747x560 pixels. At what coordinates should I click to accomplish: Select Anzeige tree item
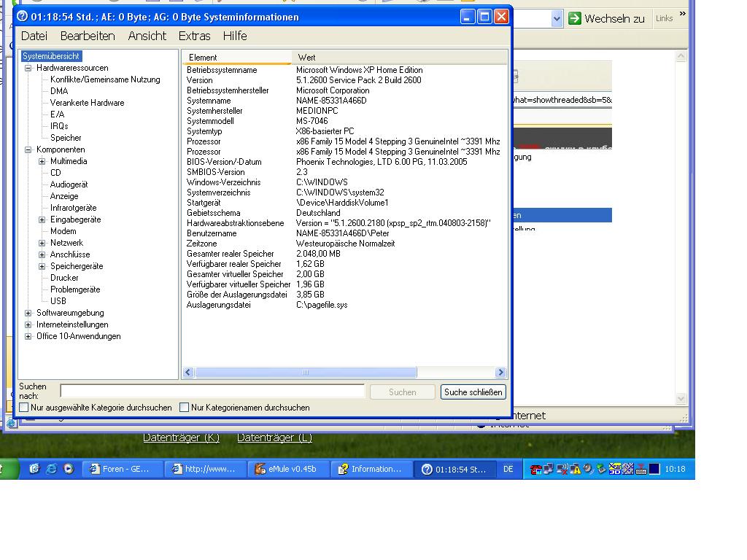pos(64,196)
